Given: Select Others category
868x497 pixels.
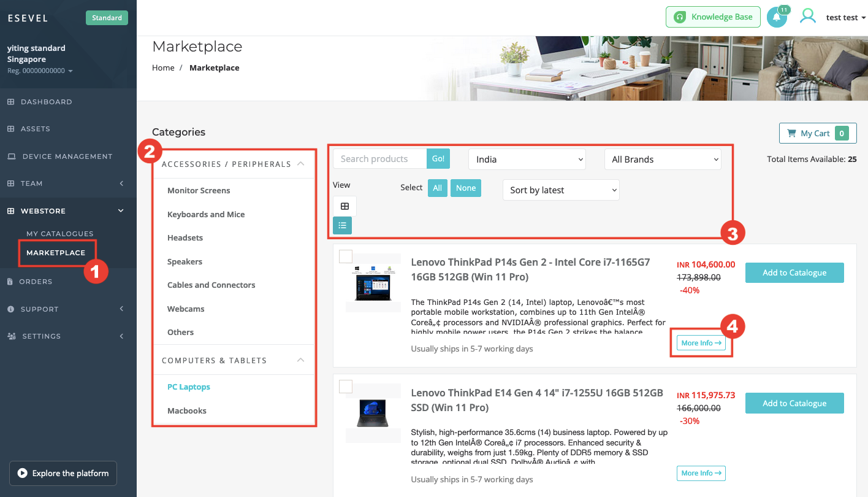Looking at the screenshot, I should click(180, 333).
